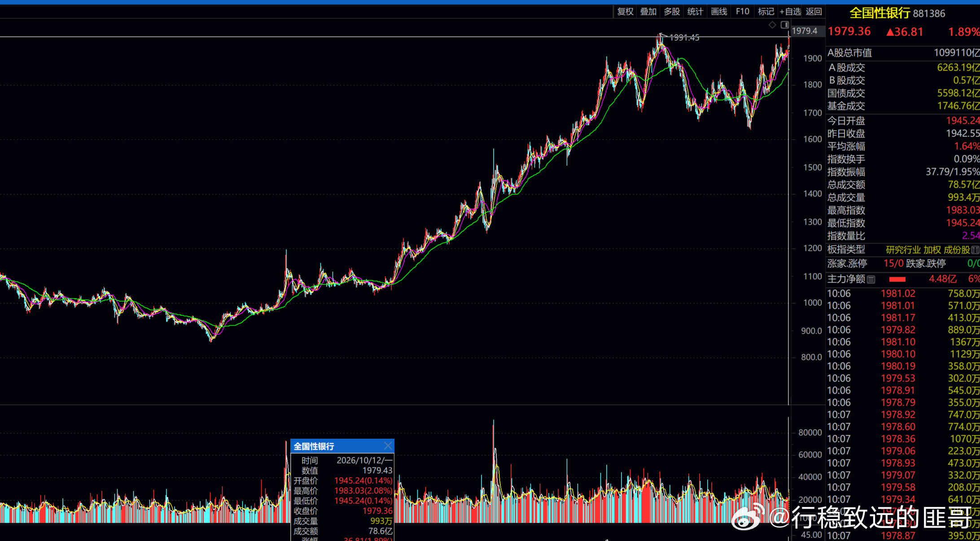The image size is (980, 541).
Task: Click the tooltip 收盘价 1979.36 row
Action: point(342,511)
